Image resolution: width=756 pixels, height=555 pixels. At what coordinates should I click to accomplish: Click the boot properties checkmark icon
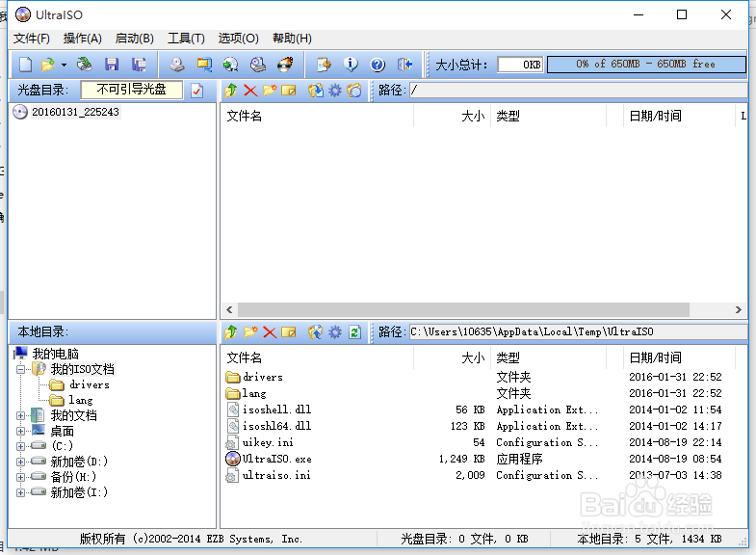pyautogui.click(x=197, y=91)
